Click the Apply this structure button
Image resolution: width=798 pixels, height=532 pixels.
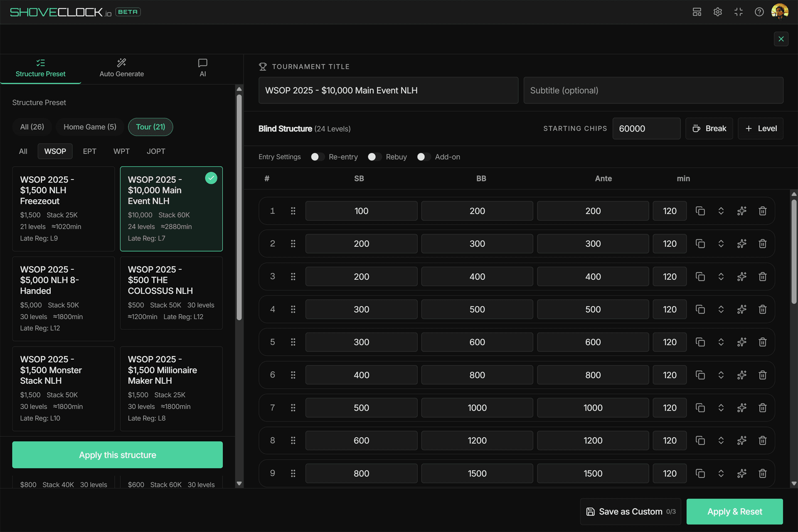click(x=118, y=455)
